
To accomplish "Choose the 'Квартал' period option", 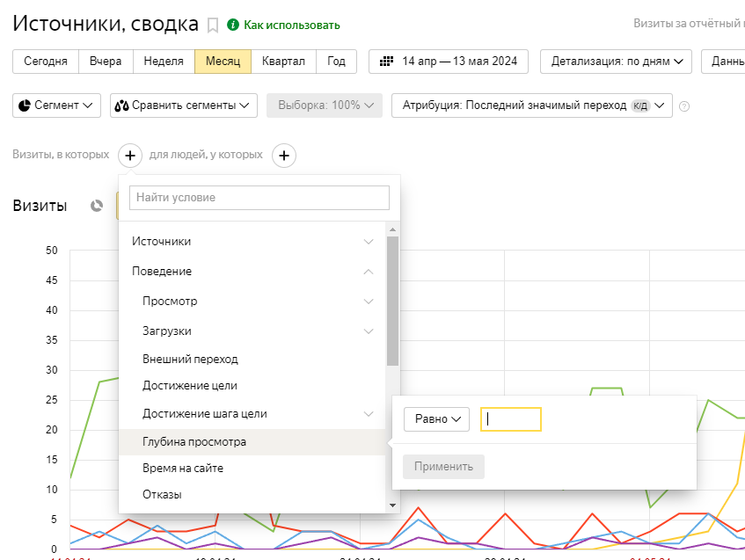I will (x=283, y=62).
